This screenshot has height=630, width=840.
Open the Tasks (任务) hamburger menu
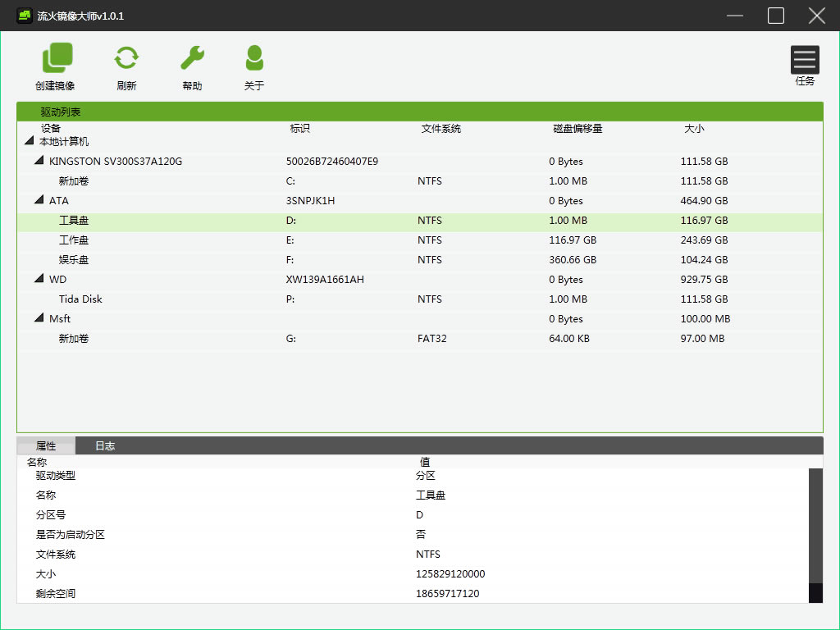coord(805,60)
